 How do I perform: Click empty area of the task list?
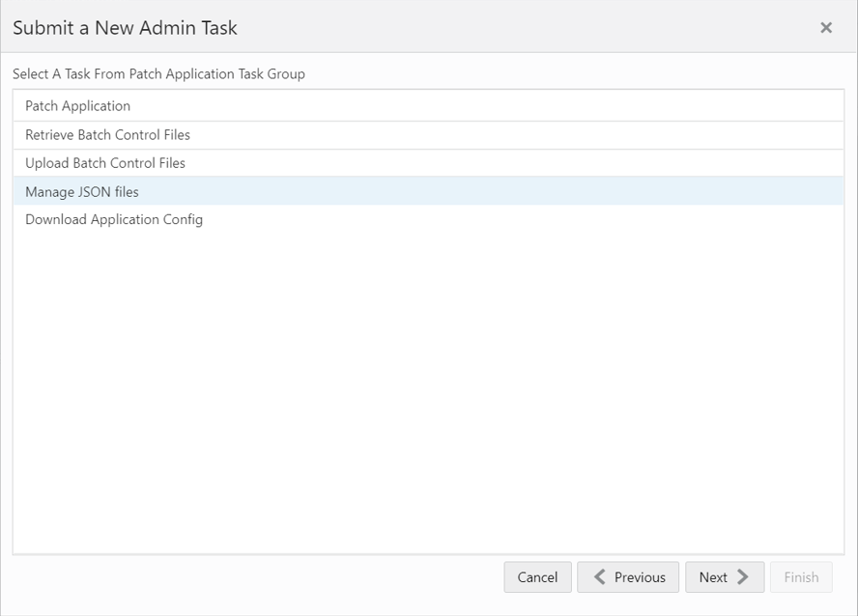click(x=428, y=394)
